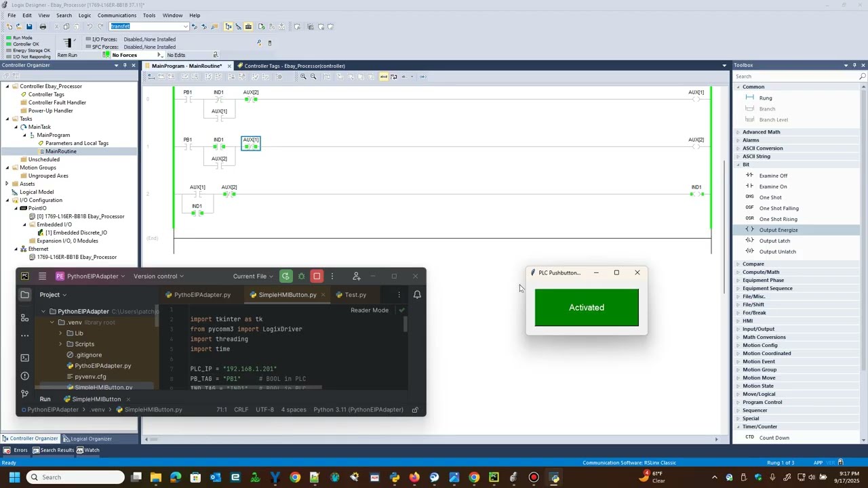Viewport: 868px width, 488px height.
Task: Open the PythonEIPAdapter project dropdown
Action: pos(92,276)
